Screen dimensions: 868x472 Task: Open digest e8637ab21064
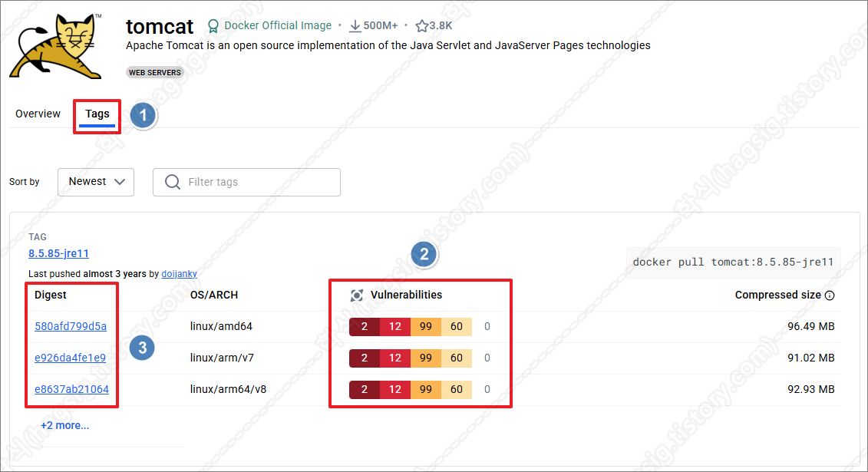(71, 390)
